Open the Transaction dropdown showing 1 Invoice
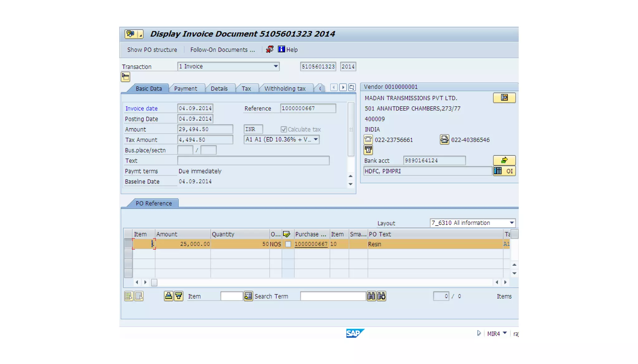Screen dimensions: 638x364 (x=276, y=66)
